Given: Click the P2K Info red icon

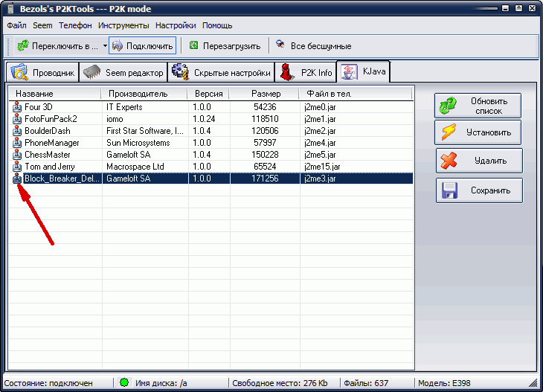Looking at the screenshot, I should [x=286, y=72].
